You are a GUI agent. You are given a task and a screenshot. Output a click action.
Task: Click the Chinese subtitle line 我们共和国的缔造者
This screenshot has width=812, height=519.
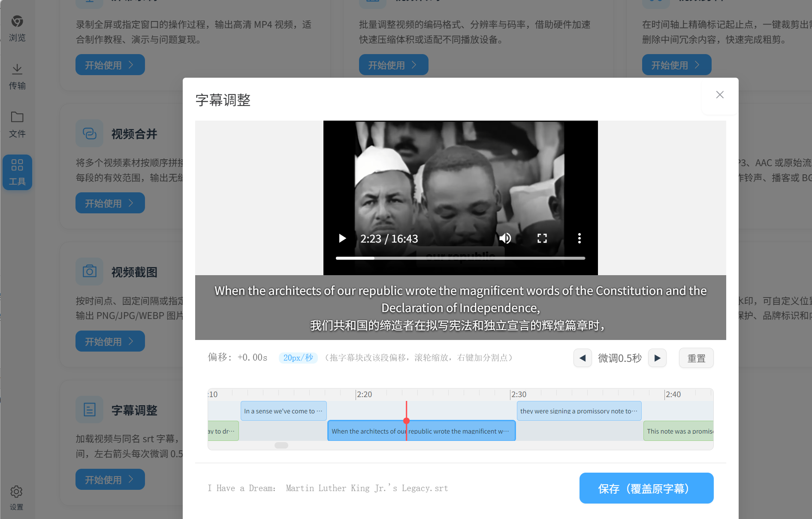coord(458,325)
